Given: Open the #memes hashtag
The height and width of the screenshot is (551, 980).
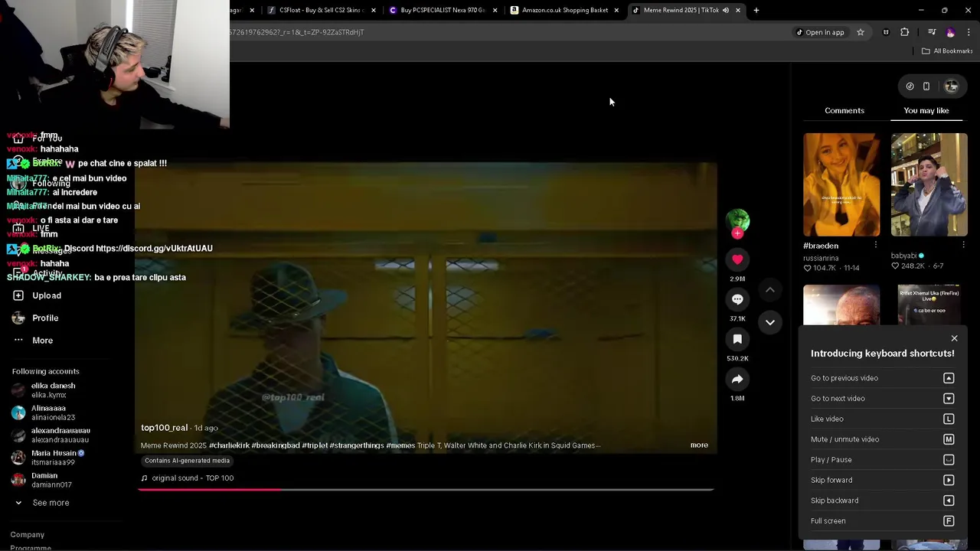Looking at the screenshot, I should click(x=400, y=445).
